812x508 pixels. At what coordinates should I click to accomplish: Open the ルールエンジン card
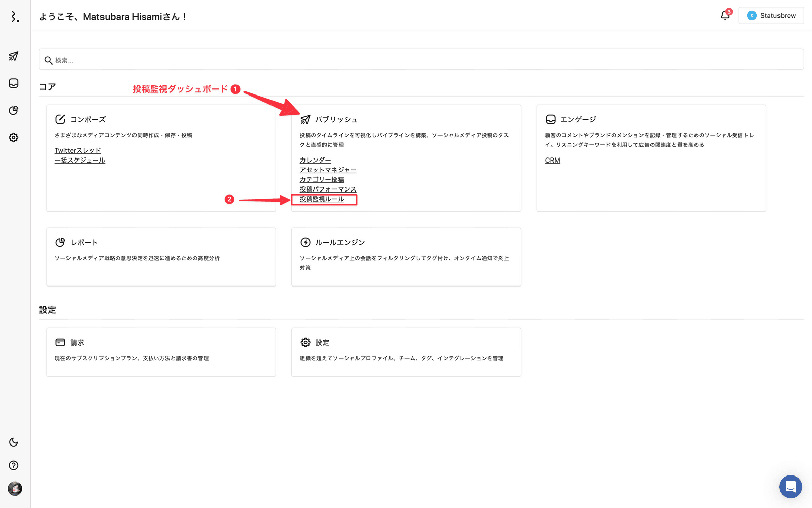tap(406, 257)
